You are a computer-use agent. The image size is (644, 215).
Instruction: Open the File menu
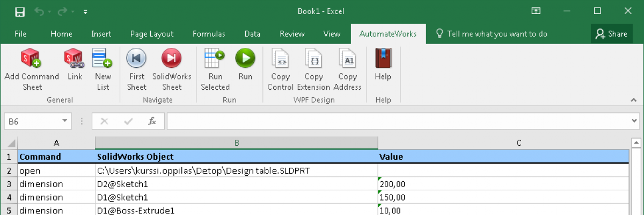(x=20, y=33)
